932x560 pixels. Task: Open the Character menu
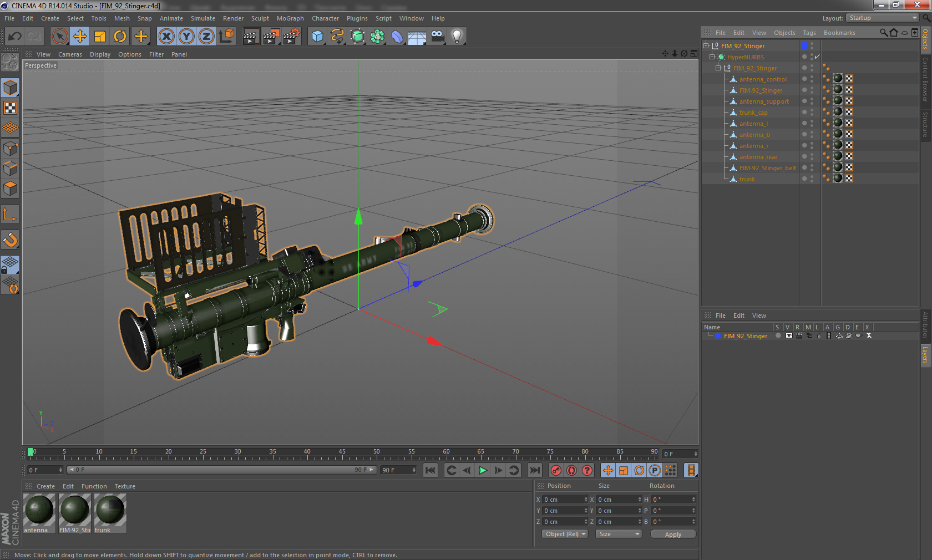(x=325, y=18)
